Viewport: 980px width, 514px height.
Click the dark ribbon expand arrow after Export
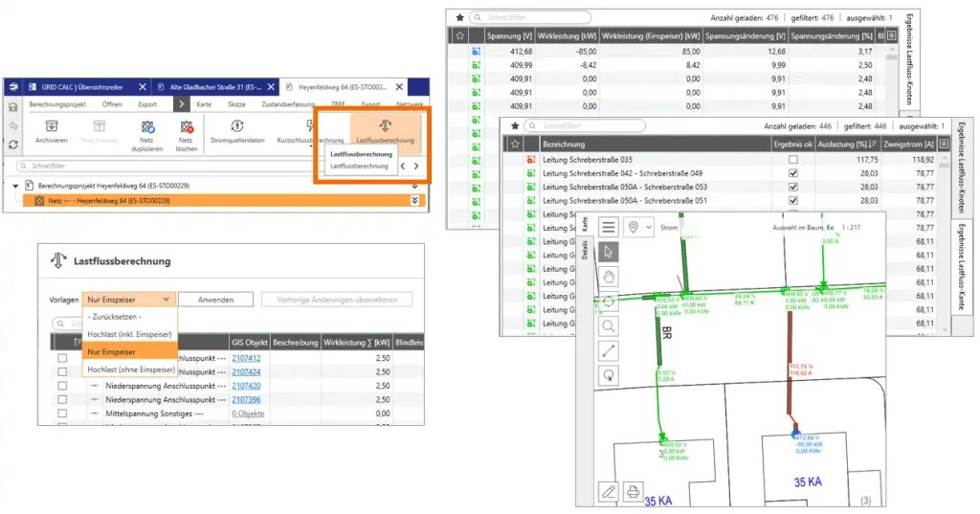coord(181,103)
